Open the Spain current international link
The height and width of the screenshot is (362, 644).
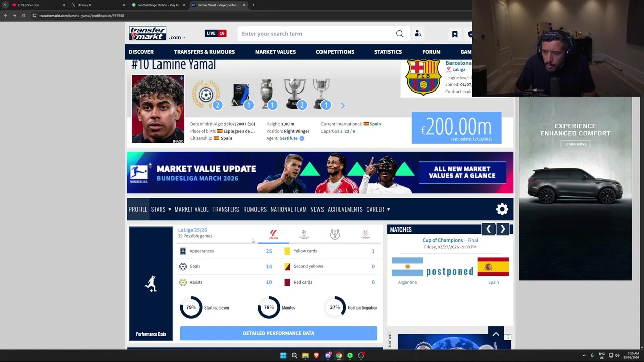[375, 124]
